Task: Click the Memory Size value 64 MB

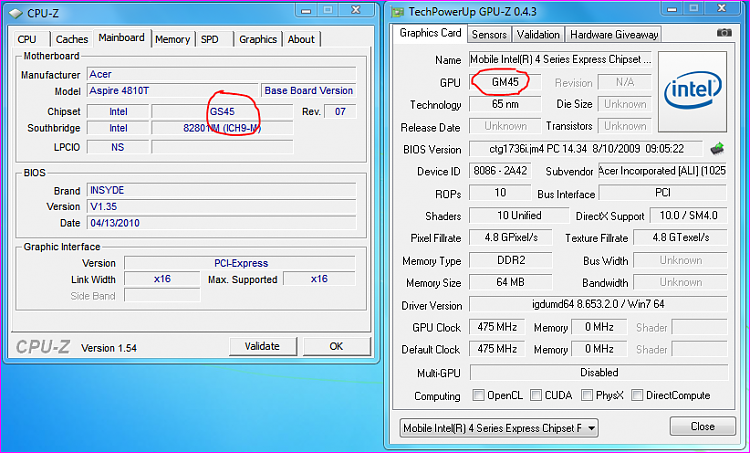Action: 511,282
